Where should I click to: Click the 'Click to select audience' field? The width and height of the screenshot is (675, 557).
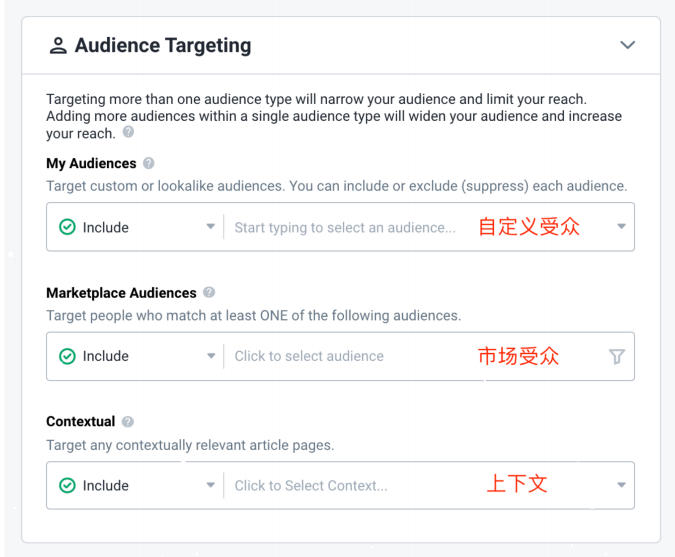[x=309, y=357]
